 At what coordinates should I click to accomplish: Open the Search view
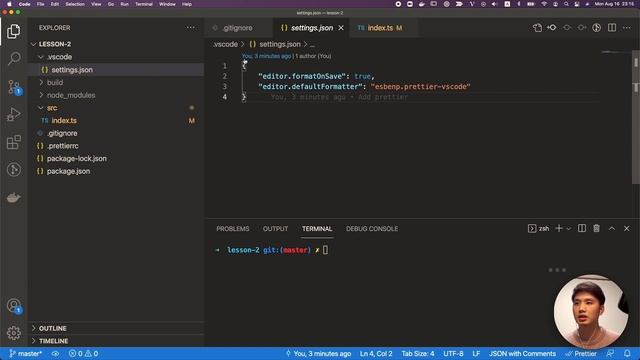pos(13,59)
